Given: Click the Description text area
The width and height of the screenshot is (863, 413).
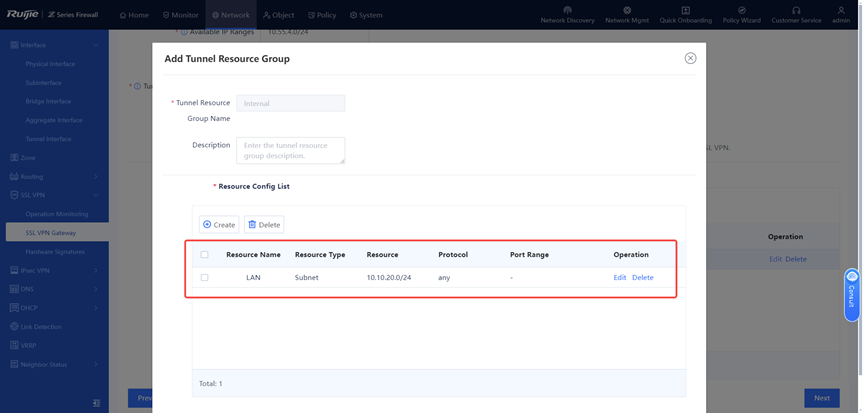Looking at the screenshot, I should click(290, 150).
